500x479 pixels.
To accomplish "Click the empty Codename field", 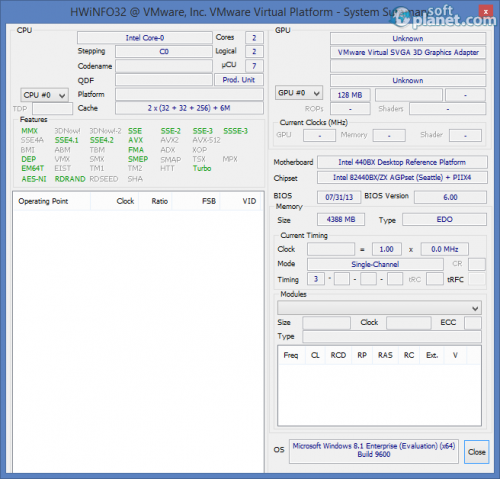I will coord(164,66).
